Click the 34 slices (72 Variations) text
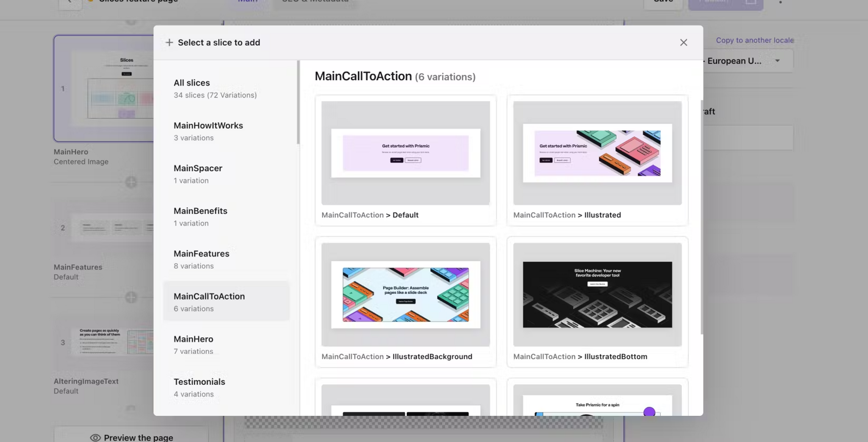This screenshot has width=868, height=442. coord(215,95)
